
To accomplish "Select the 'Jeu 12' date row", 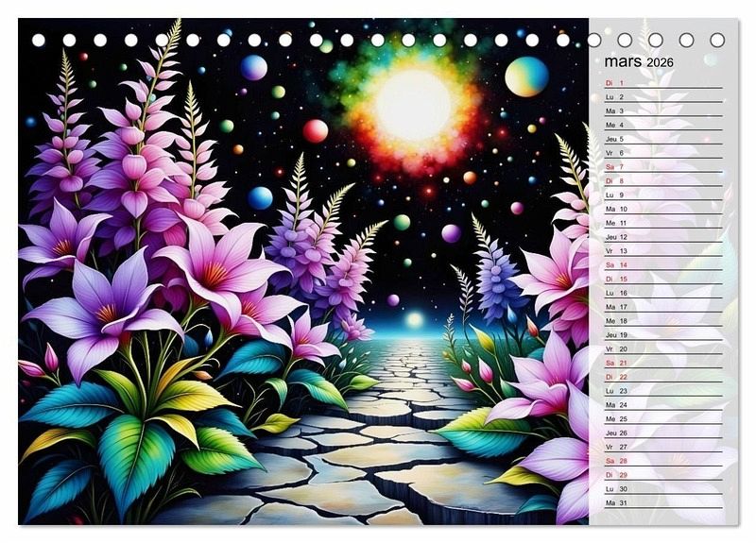I will tap(664, 237).
